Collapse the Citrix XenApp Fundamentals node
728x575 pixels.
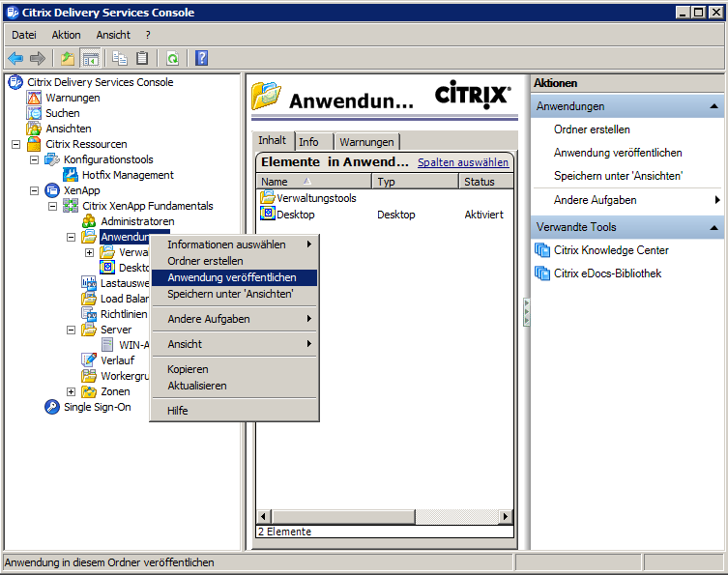pos(52,206)
